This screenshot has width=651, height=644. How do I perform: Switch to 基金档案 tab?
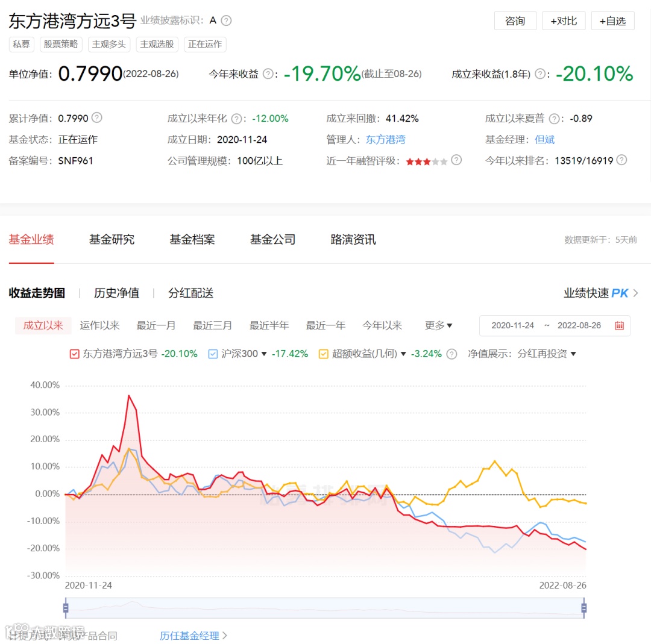click(x=192, y=239)
